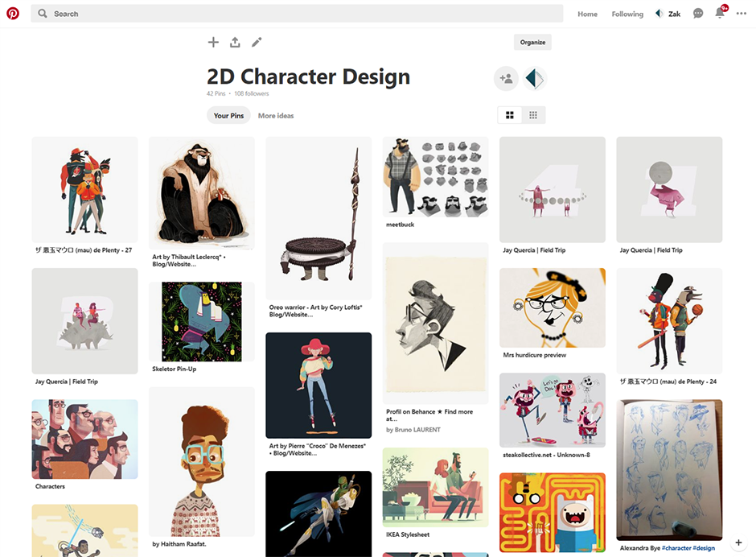The width and height of the screenshot is (756, 557).
Task: Select the search magnifier icon
Action: pos(41,13)
